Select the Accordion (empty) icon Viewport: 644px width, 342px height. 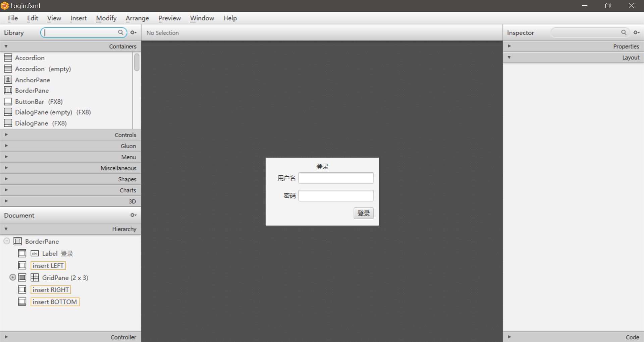[x=8, y=69]
